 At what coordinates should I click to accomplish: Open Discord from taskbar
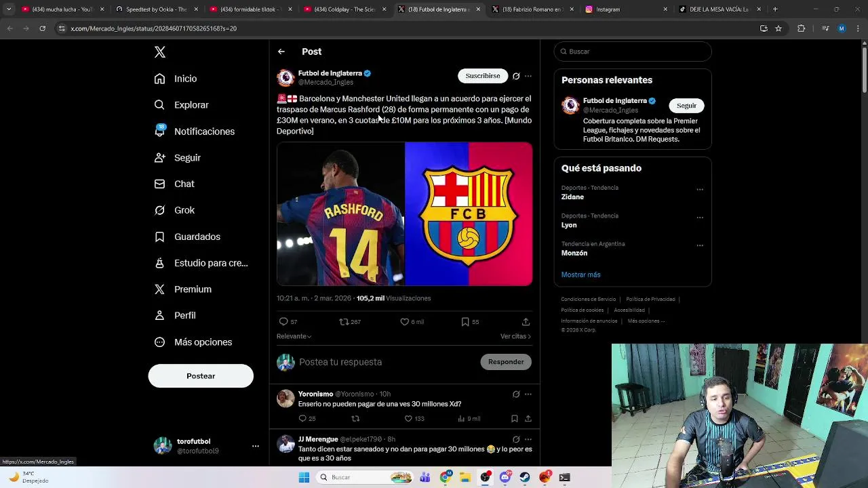click(x=505, y=477)
